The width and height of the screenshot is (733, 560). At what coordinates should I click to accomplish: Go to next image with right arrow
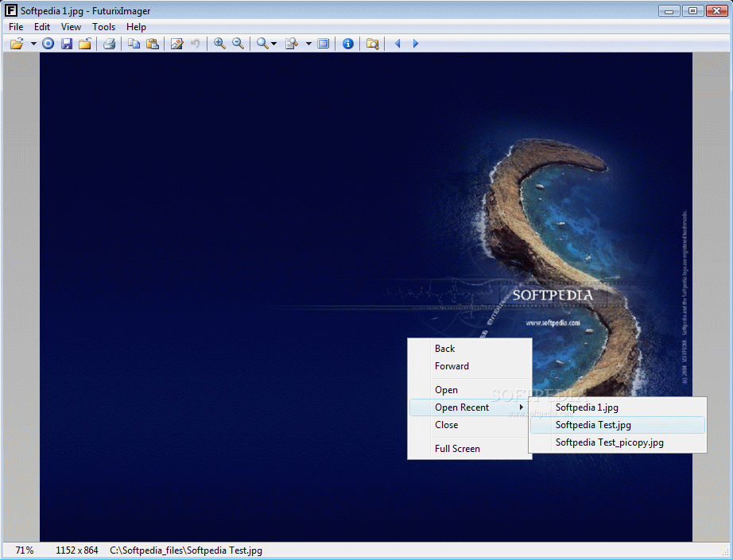[416, 44]
